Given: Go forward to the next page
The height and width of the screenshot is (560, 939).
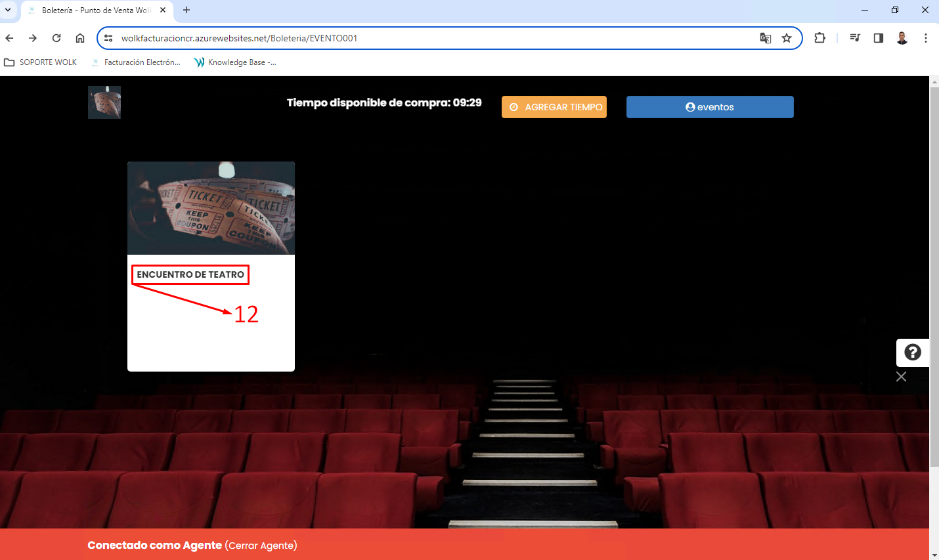Looking at the screenshot, I should click(x=33, y=38).
